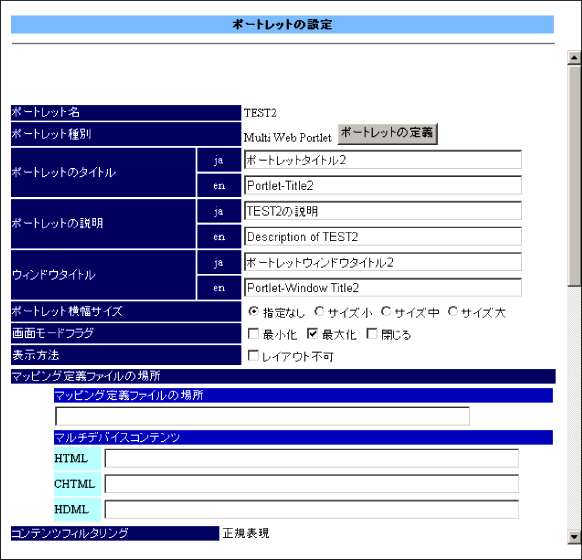Click the ポートレット名 row label

coord(126,112)
